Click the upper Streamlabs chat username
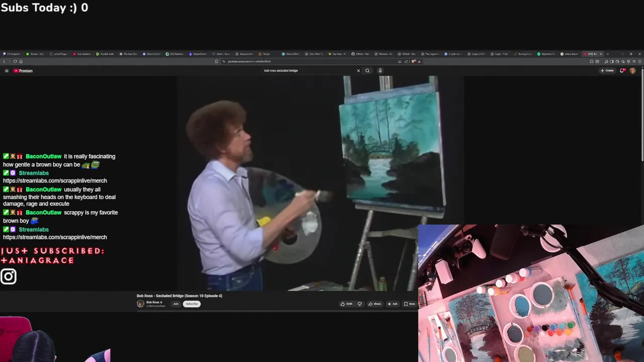This screenshot has height=362, width=644. pos(34,173)
